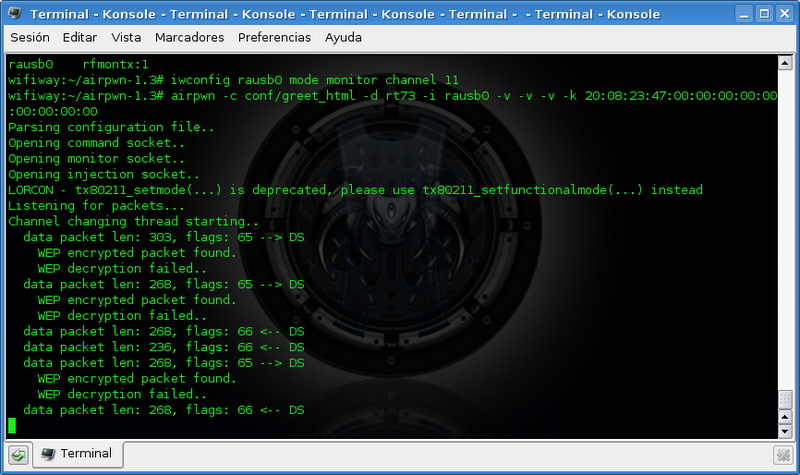Screen dimensions: 800x475
Task: Click the new session button beside the tab
Action: pos(18,455)
